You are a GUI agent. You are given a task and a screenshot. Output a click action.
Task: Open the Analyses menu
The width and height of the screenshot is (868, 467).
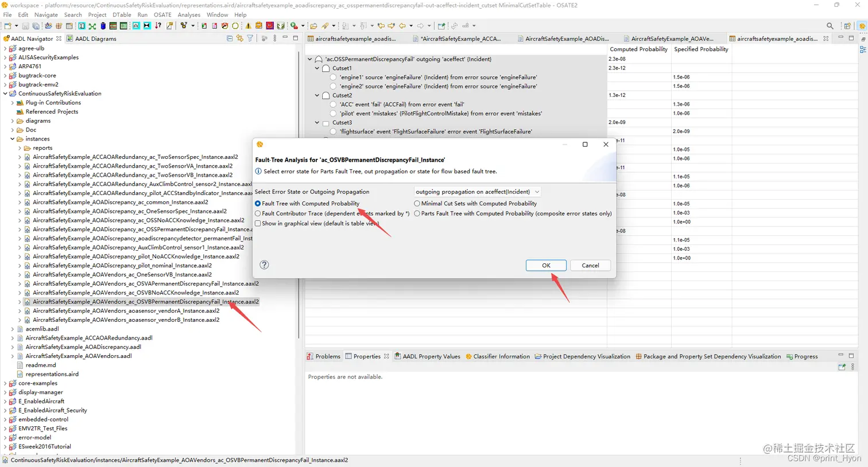(189, 15)
